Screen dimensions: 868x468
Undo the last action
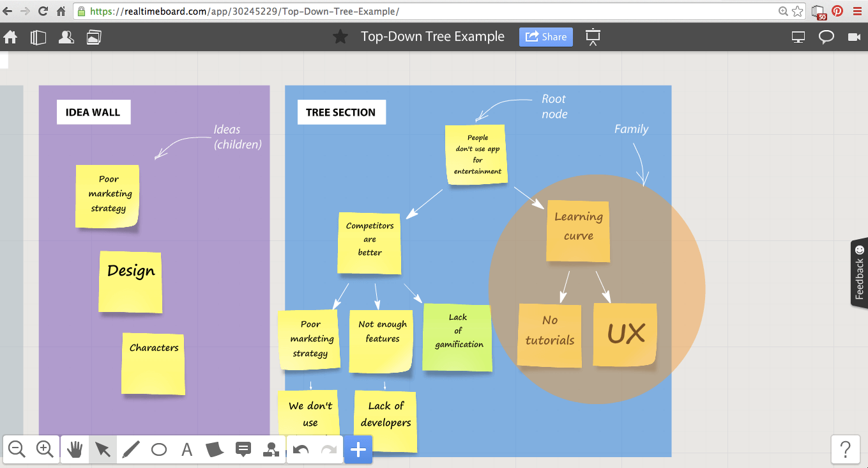(x=301, y=449)
